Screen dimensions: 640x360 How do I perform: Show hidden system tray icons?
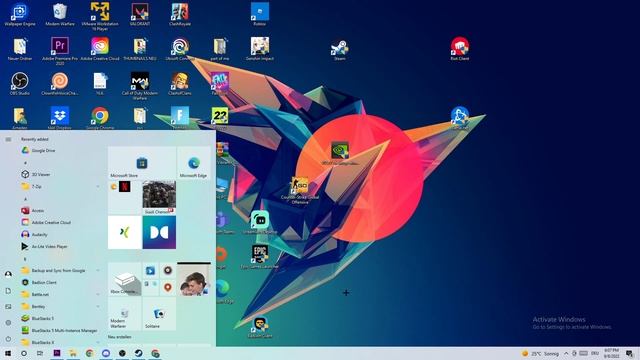(566, 354)
